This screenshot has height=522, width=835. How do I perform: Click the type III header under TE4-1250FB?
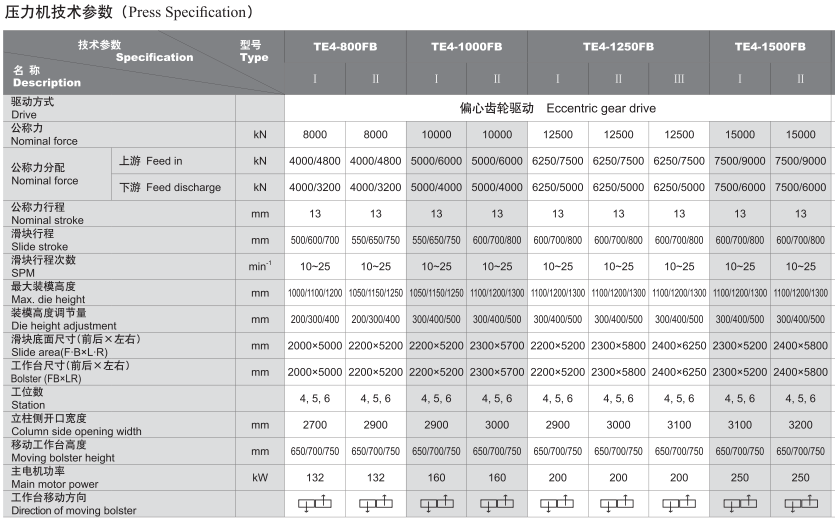click(x=679, y=78)
